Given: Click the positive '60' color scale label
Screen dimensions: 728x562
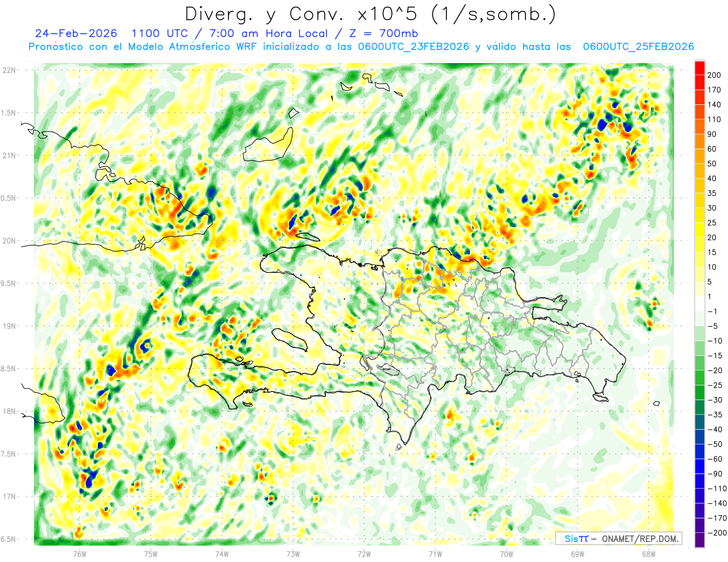Looking at the screenshot, I should pyautogui.click(x=712, y=149).
